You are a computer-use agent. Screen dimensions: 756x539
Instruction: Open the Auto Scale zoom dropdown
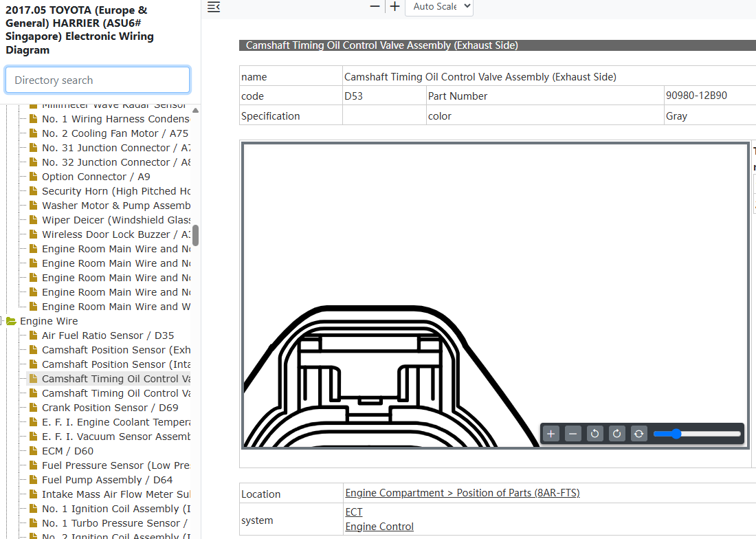click(x=439, y=7)
